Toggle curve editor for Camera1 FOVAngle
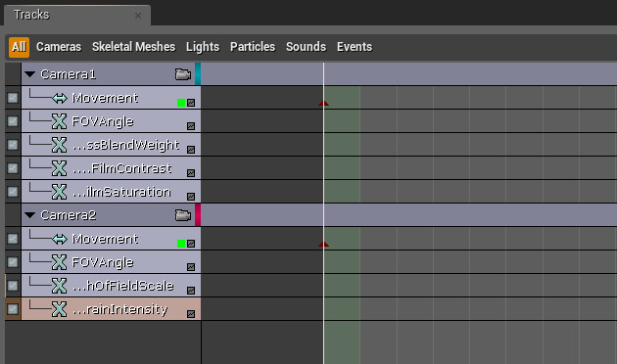Screen dimensions: 617x364 pos(191,126)
